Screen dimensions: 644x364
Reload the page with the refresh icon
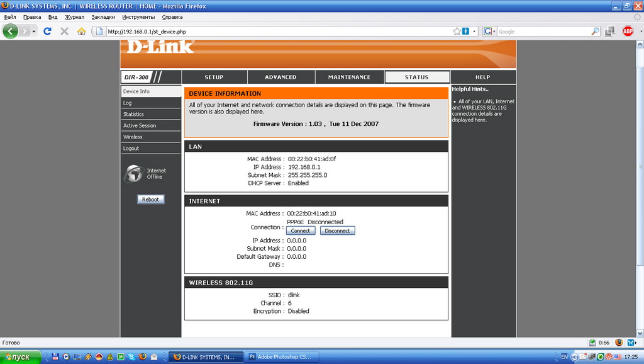[47, 31]
